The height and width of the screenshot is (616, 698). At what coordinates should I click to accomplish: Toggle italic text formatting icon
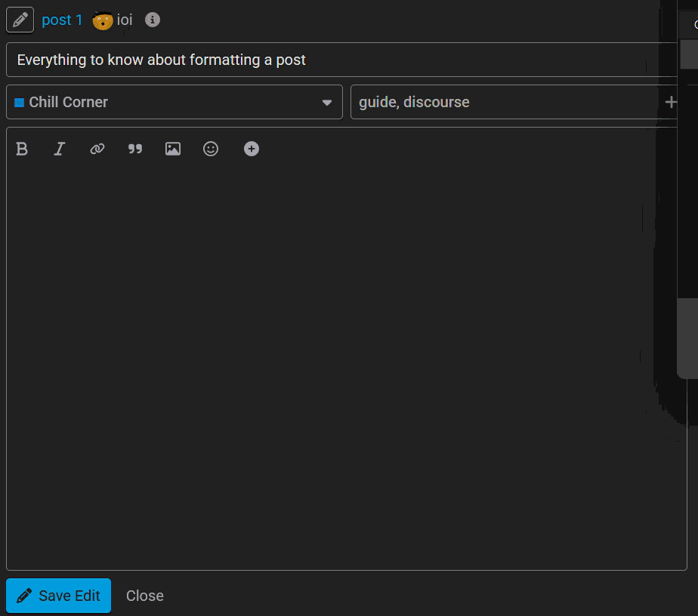(60, 149)
